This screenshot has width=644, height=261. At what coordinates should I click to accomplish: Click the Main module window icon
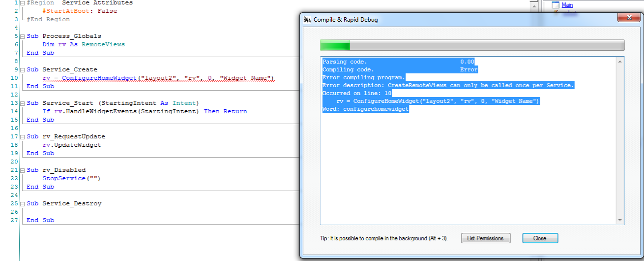point(556,5)
